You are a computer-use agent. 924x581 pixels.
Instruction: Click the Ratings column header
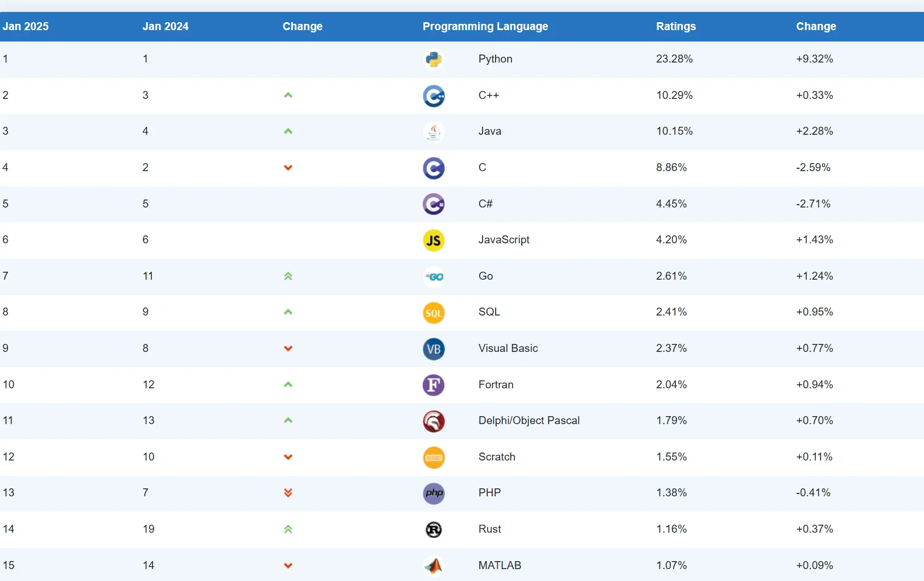coord(676,26)
